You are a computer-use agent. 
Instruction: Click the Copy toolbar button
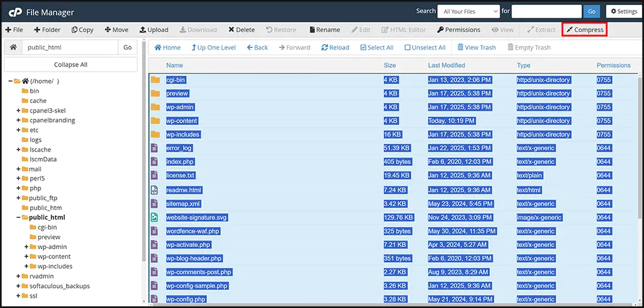pos(82,30)
